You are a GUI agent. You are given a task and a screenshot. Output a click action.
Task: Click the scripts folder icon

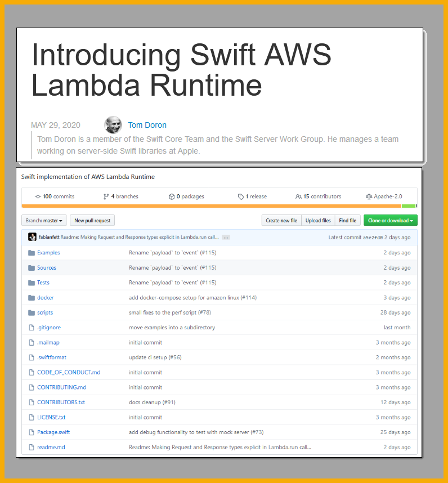click(32, 312)
